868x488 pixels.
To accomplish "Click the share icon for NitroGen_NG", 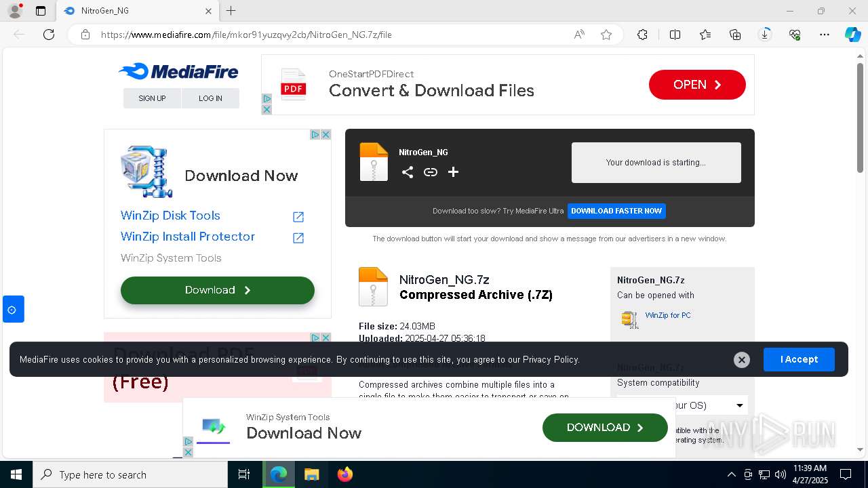I will point(408,172).
